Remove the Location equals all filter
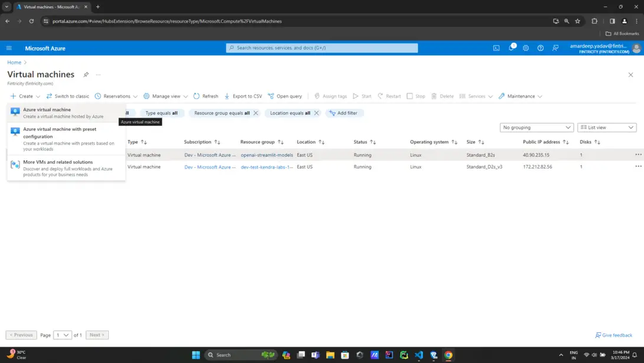The image size is (644, 363). click(x=317, y=113)
